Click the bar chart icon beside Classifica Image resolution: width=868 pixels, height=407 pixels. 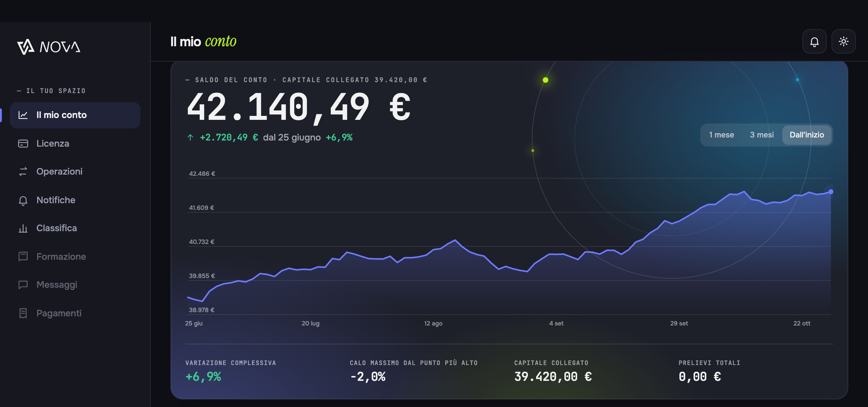click(23, 228)
